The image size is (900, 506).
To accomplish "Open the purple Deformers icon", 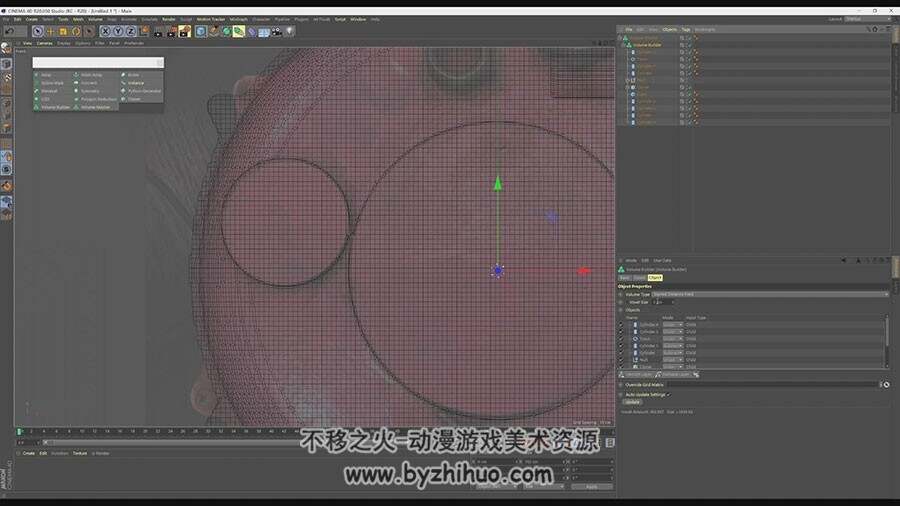I will tap(251, 32).
